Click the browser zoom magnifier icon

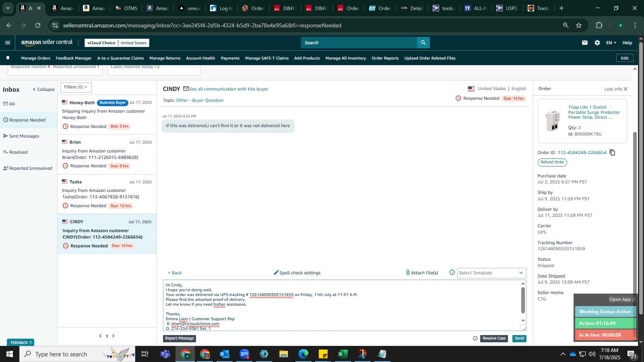pos(566,25)
